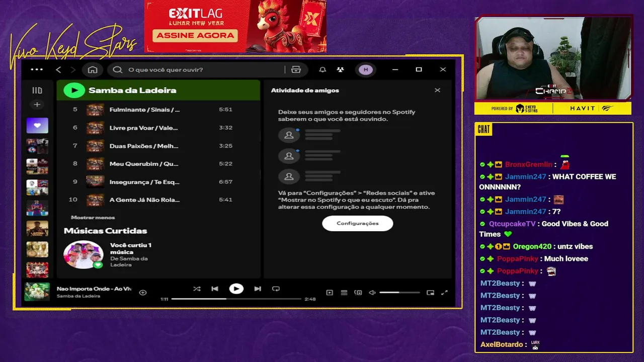
Task: Click the Oregon420 name in chat
Action: click(532, 246)
